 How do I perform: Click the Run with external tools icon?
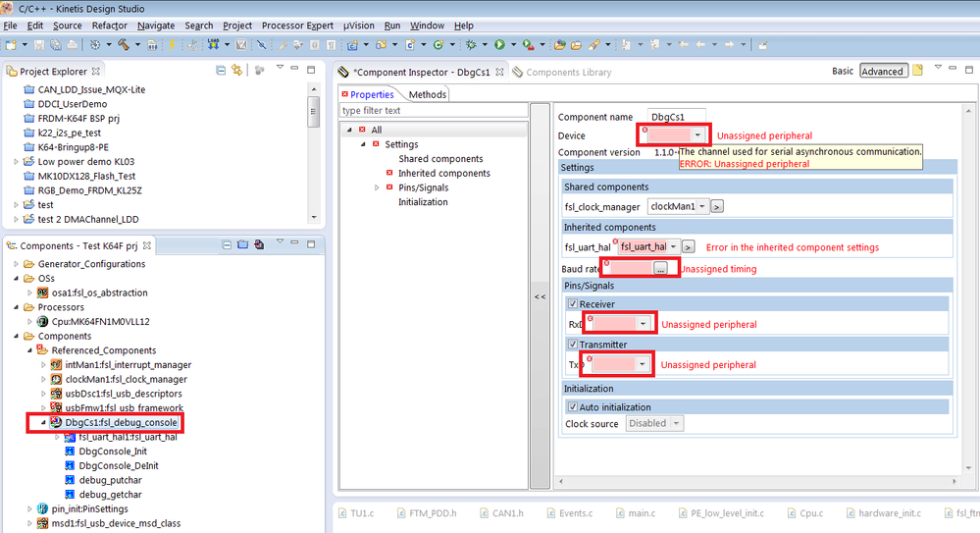[528, 45]
